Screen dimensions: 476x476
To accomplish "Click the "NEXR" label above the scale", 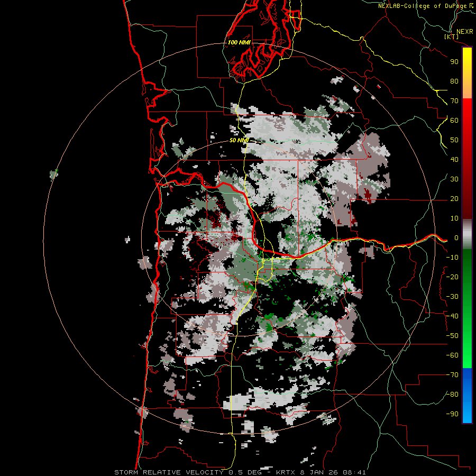I will 465,32.
